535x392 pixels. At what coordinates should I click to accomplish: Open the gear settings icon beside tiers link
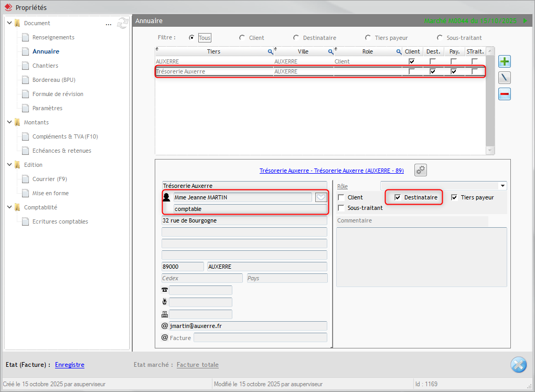click(420, 170)
